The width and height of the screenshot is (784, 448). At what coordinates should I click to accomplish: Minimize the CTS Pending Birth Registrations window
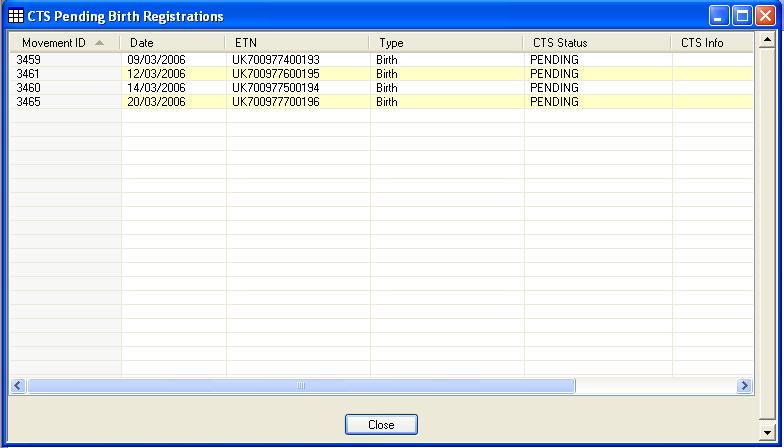coord(720,16)
